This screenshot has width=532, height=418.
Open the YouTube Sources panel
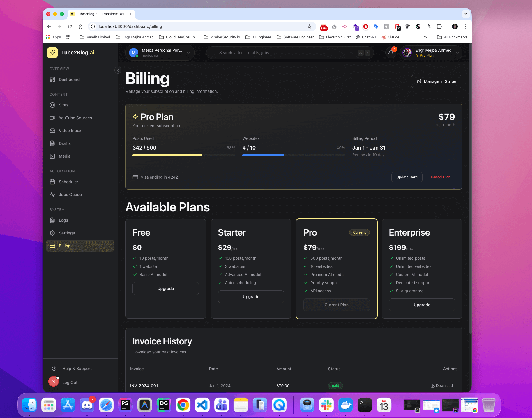tap(75, 118)
